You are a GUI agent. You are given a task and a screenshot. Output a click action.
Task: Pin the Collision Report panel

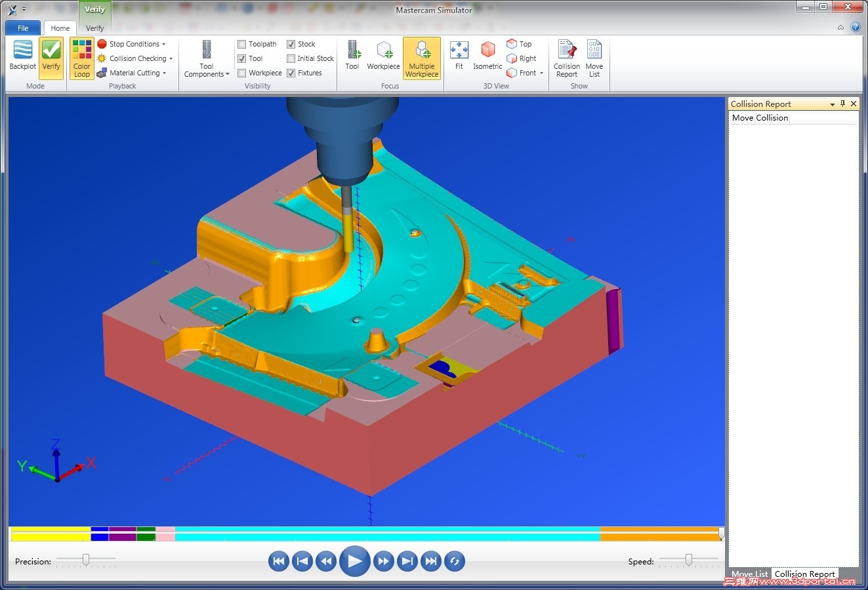843,104
